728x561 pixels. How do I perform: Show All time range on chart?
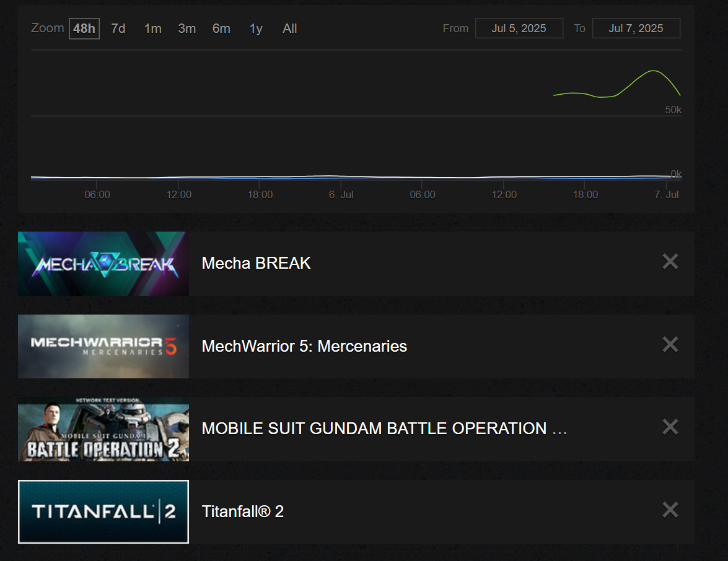click(290, 28)
